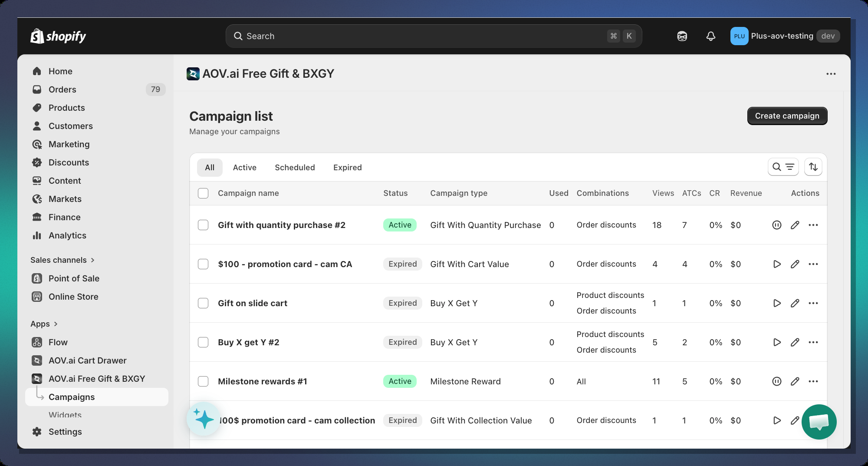Open the live chat bubble
Viewport: 868px width, 466px height.
pos(819,422)
